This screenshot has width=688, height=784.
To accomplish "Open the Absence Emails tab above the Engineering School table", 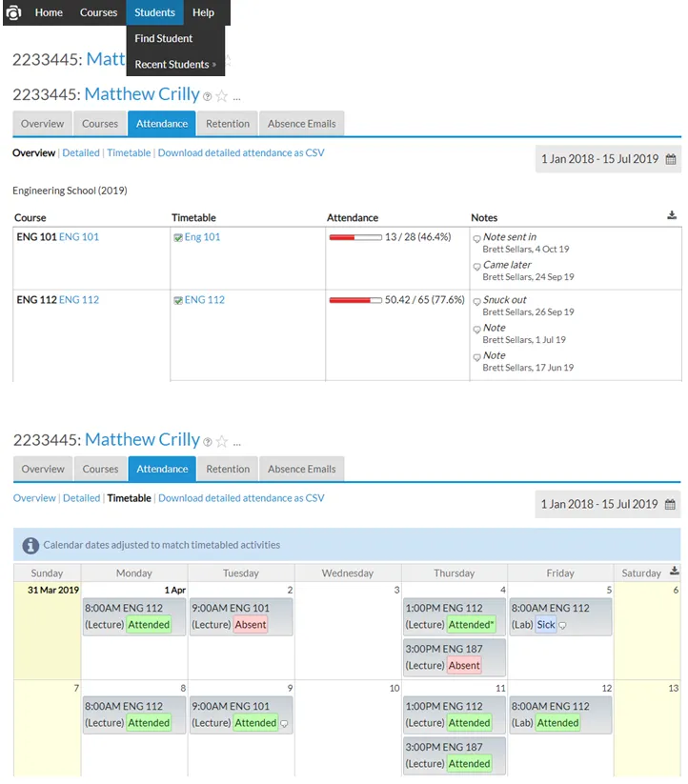I will point(301,124).
